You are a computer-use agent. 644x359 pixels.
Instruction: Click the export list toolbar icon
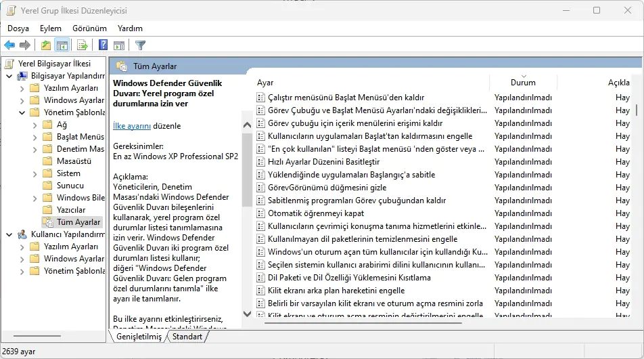click(82, 45)
